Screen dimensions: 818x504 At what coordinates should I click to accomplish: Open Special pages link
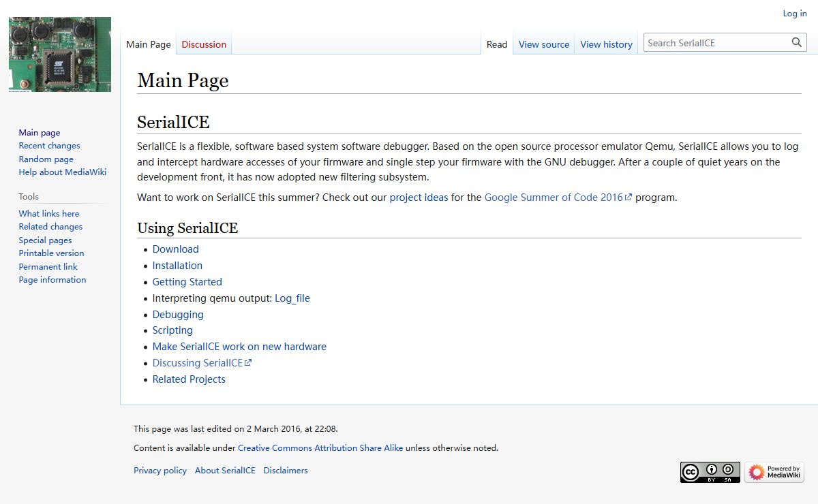(x=45, y=240)
